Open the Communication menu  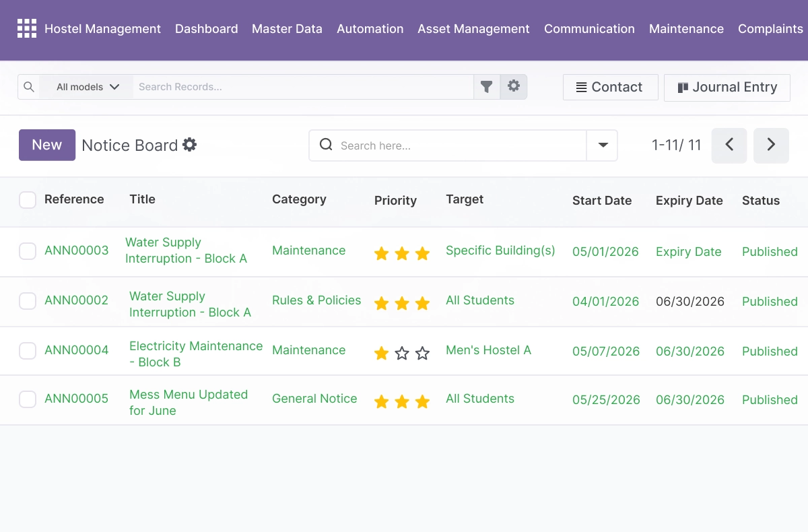point(589,29)
